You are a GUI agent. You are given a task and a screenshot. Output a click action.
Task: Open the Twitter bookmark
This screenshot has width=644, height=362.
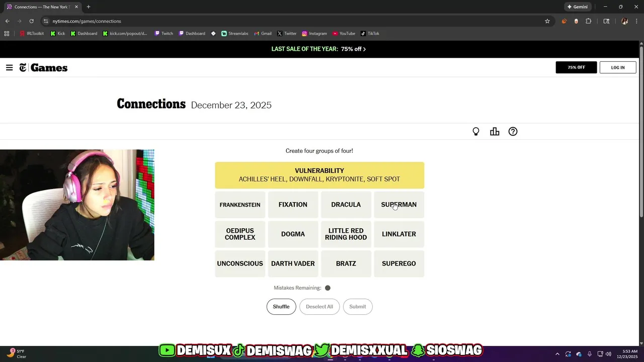[x=287, y=34]
